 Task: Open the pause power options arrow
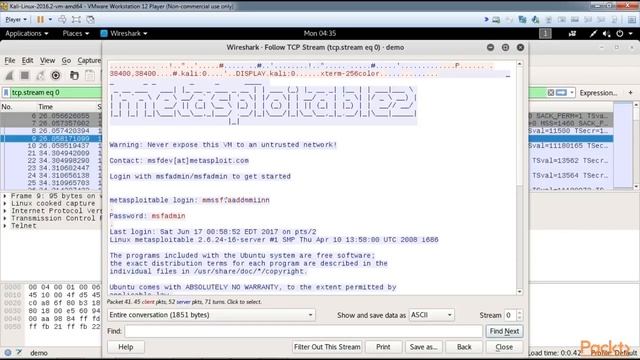coord(50,19)
